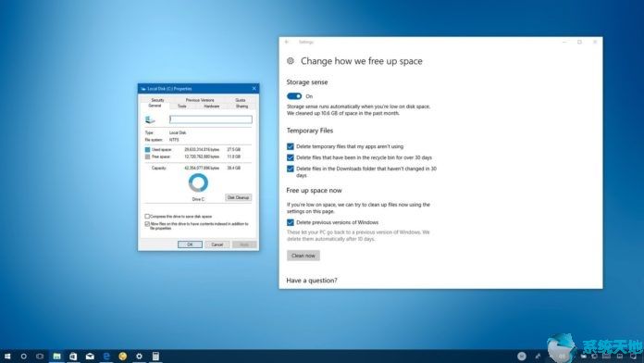
Task: Launch Microsoft Store from the taskbar
Action: [73, 356]
